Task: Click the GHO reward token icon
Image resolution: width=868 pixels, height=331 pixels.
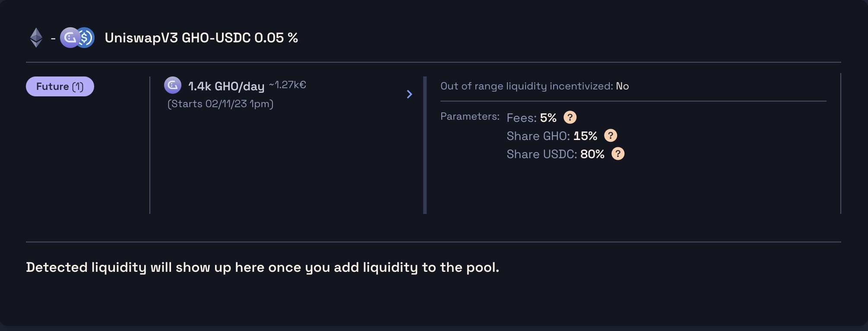Action: (173, 85)
